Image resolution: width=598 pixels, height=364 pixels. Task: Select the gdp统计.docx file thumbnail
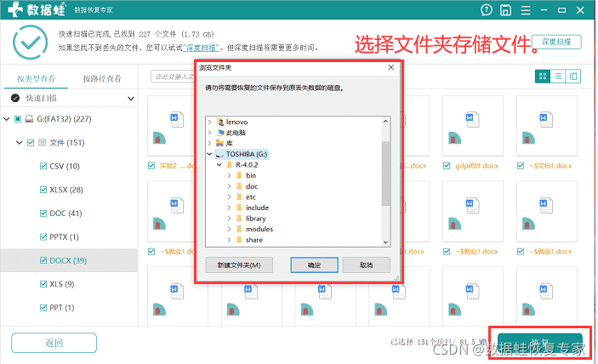click(x=472, y=126)
